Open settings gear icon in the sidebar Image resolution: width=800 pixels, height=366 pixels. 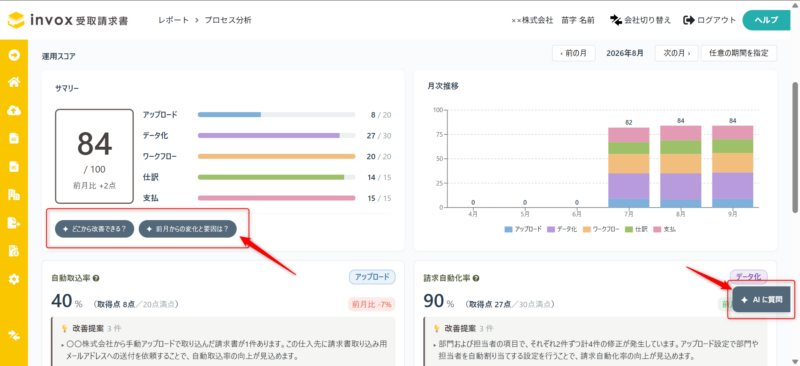tap(14, 279)
